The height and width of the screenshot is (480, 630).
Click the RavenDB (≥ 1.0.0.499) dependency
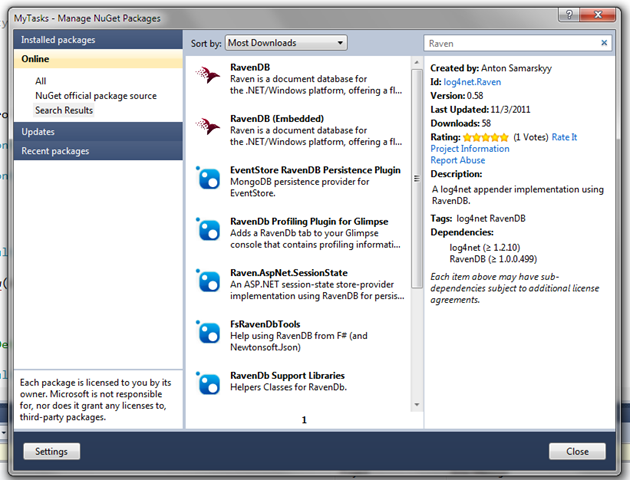[x=493, y=259]
